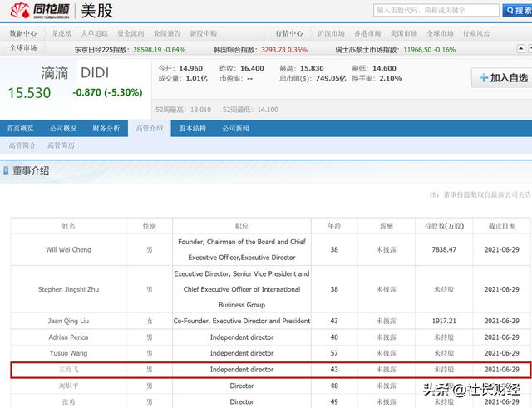Click the 韩国综合指数 ticker
The image size is (532, 408).
pyautogui.click(x=249, y=48)
